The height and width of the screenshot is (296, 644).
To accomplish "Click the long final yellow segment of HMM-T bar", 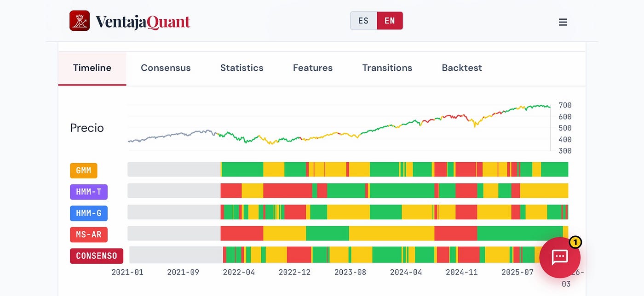I will tap(544, 191).
